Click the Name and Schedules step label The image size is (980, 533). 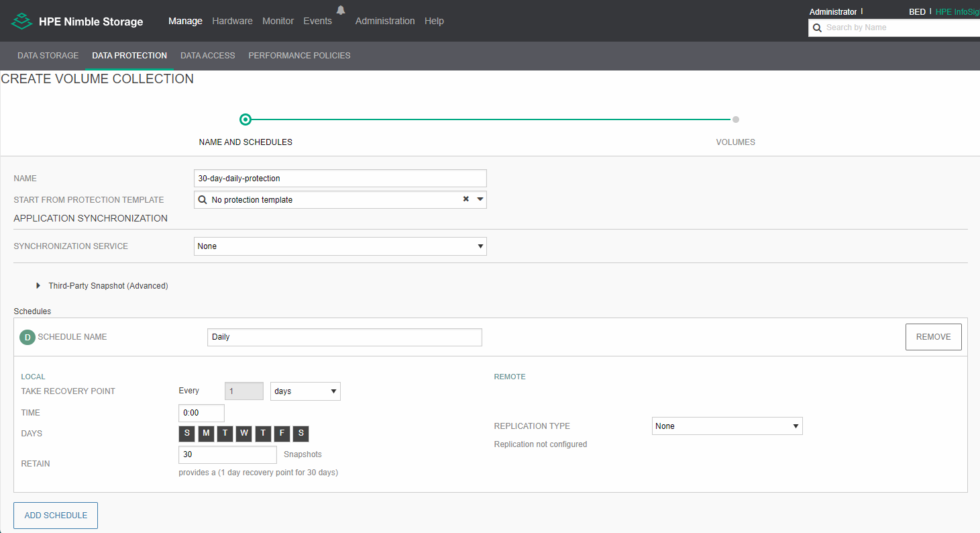tap(246, 142)
